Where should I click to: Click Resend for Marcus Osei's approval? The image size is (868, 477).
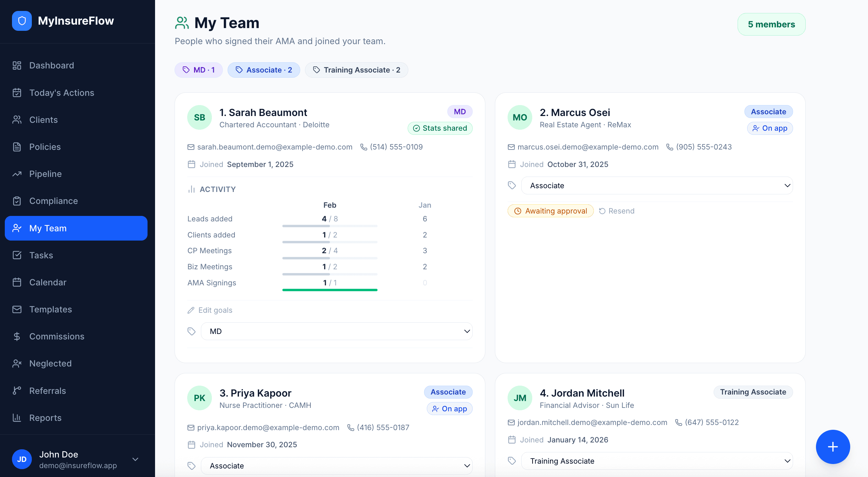[x=616, y=211]
